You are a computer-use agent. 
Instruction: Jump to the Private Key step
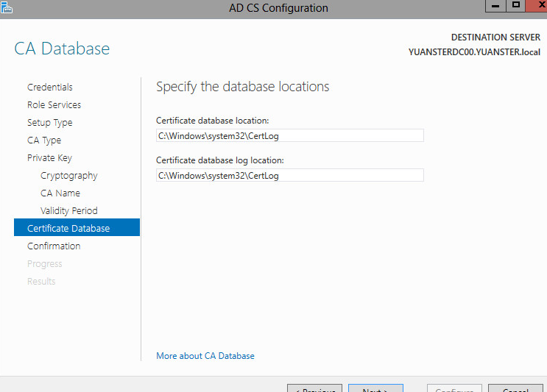pyautogui.click(x=49, y=158)
